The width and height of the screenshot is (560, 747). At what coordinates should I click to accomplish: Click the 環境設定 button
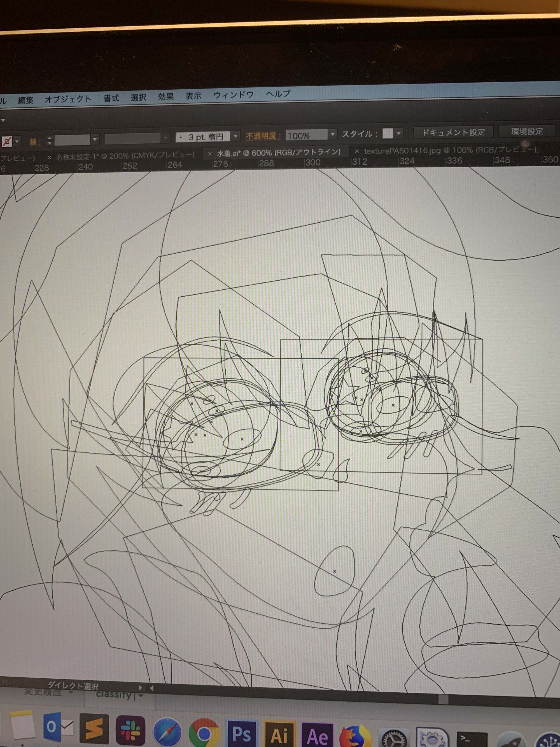pos(527,131)
